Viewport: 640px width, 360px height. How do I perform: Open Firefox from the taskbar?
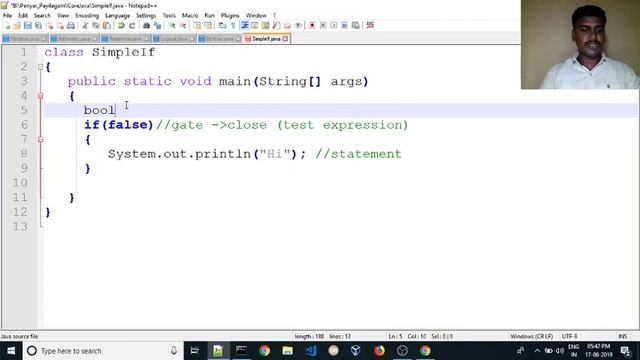point(379,351)
